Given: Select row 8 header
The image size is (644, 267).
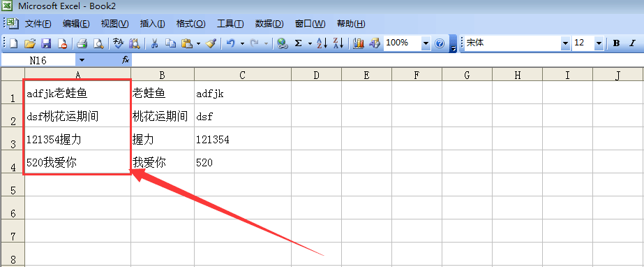Looking at the screenshot, I should (x=13, y=254).
